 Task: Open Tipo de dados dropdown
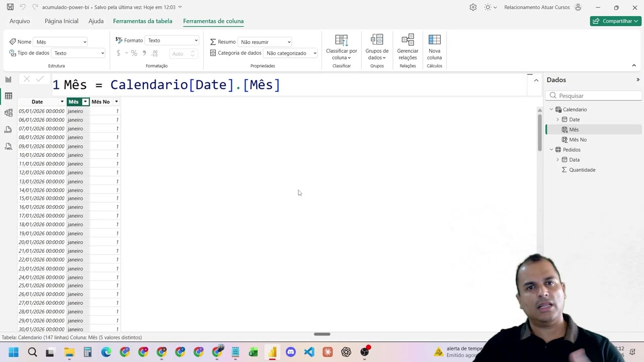point(78,53)
